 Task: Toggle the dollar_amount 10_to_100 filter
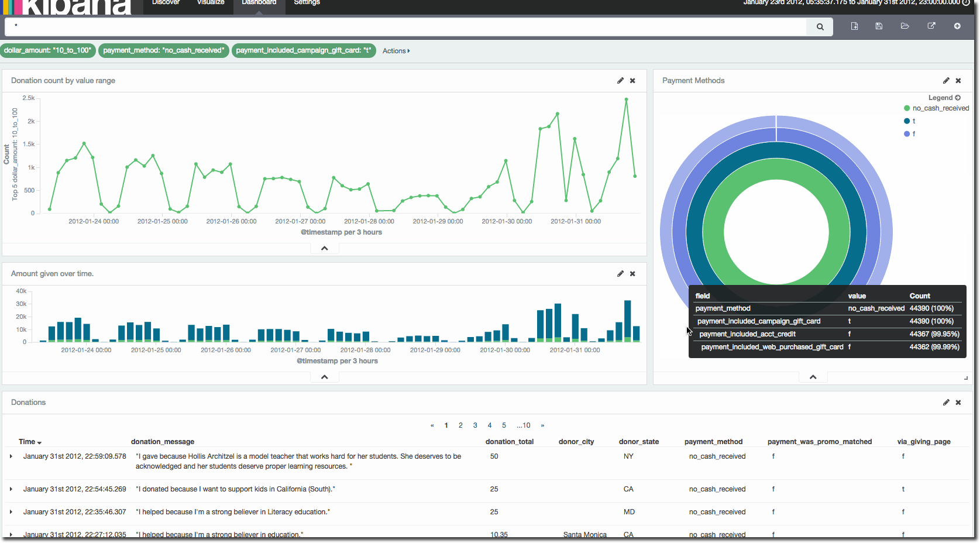(x=47, y=51)
